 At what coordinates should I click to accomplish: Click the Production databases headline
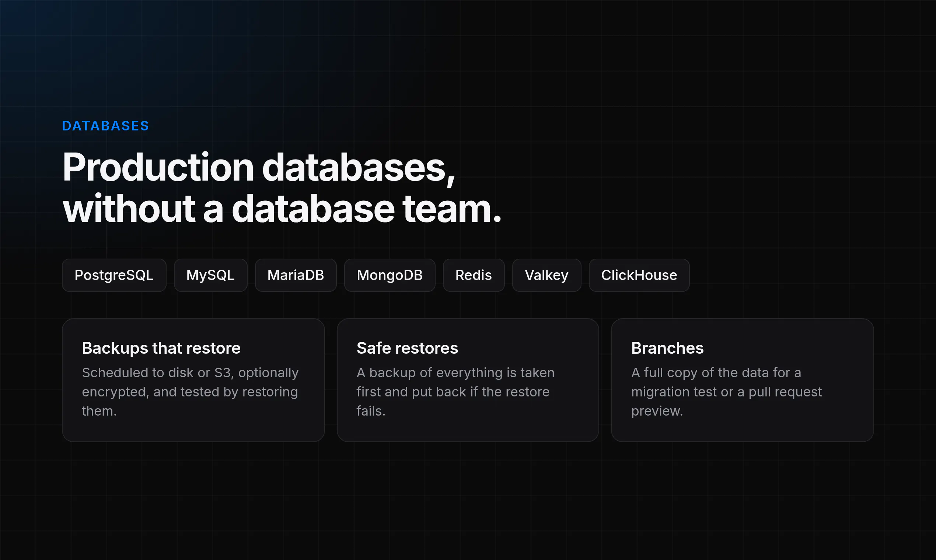tap(282, 188)
